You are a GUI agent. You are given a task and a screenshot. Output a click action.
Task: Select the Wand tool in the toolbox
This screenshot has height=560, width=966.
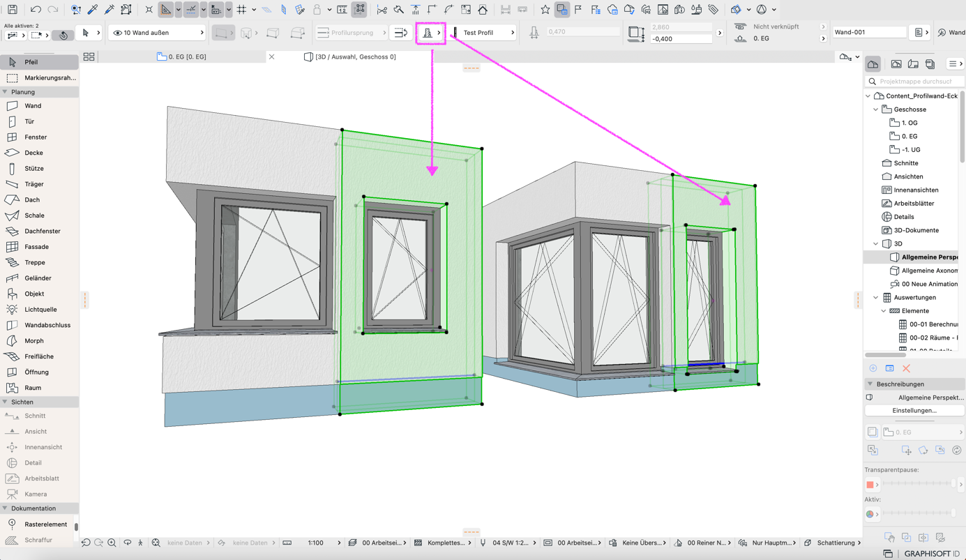pyautogui.click(x=39, y=106)
